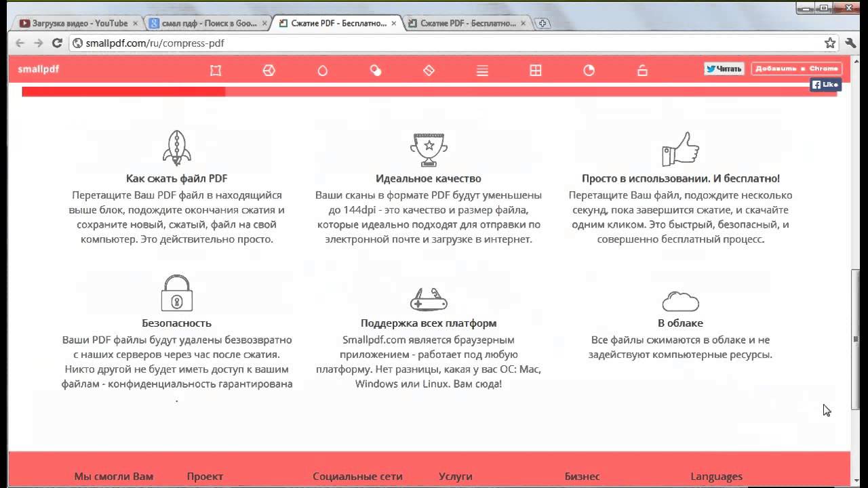Image resolution: width=868 pixels, height=488 pixels.
Task: Click the Google favicon on the second tab
Action: tap(155, 23)
